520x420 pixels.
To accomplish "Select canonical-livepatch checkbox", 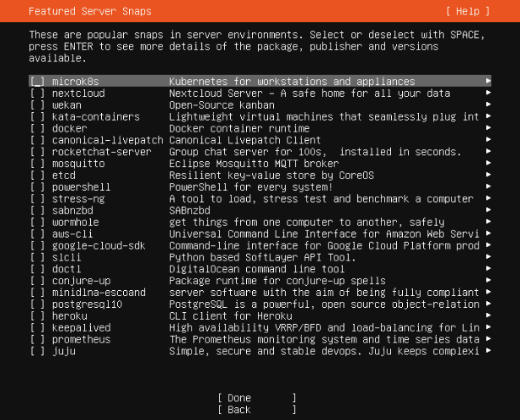I will [x=37, y=140].
